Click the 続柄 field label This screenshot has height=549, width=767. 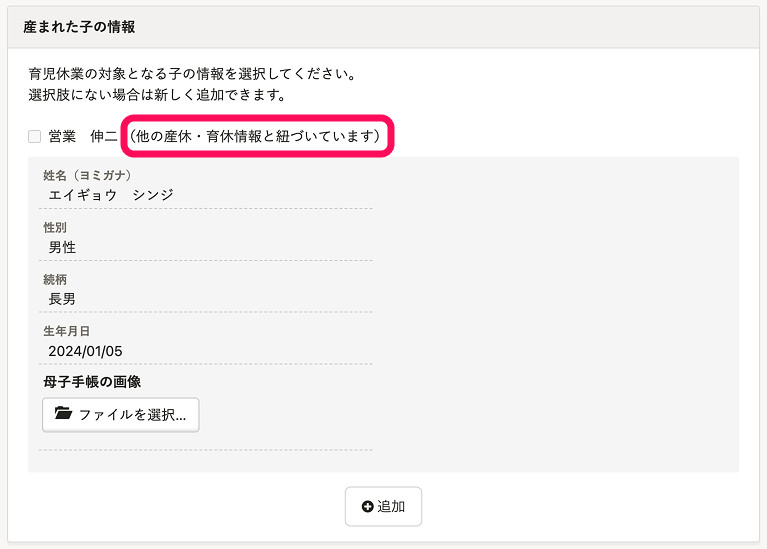click(x=55, y=279)
